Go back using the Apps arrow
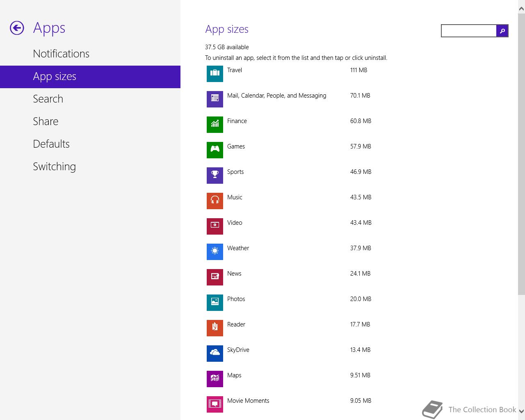 pyautogui.click(x=17, y=28)
